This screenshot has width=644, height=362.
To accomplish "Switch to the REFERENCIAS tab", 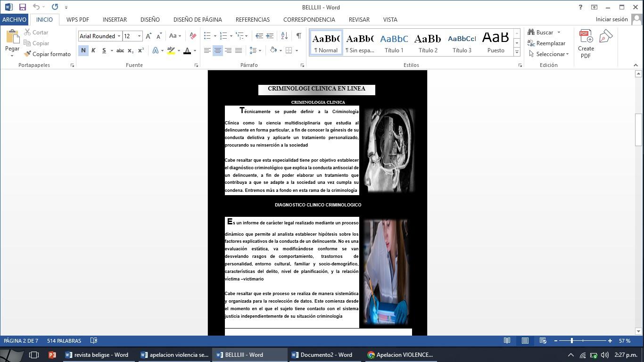I will pos(253,20).
